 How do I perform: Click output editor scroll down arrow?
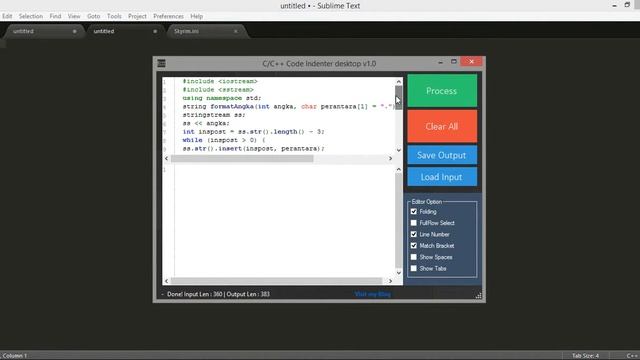[399, 273]
